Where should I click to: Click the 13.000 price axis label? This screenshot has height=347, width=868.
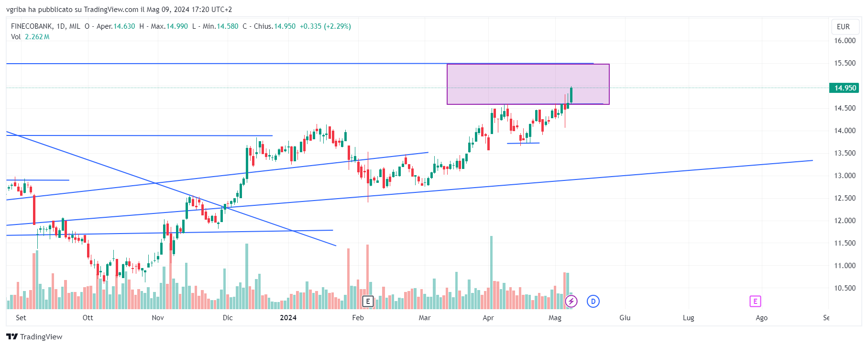click(x=845, y=176)
